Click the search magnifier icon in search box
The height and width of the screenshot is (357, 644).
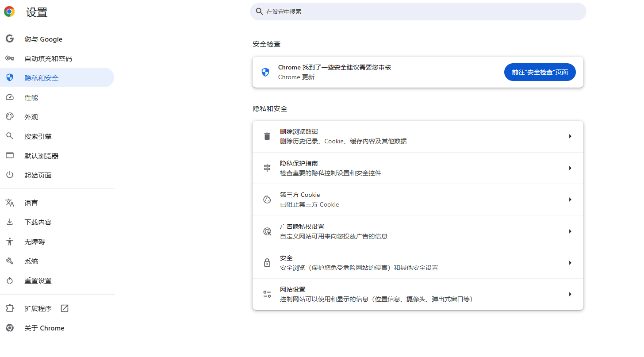click(x=260, y=12)
